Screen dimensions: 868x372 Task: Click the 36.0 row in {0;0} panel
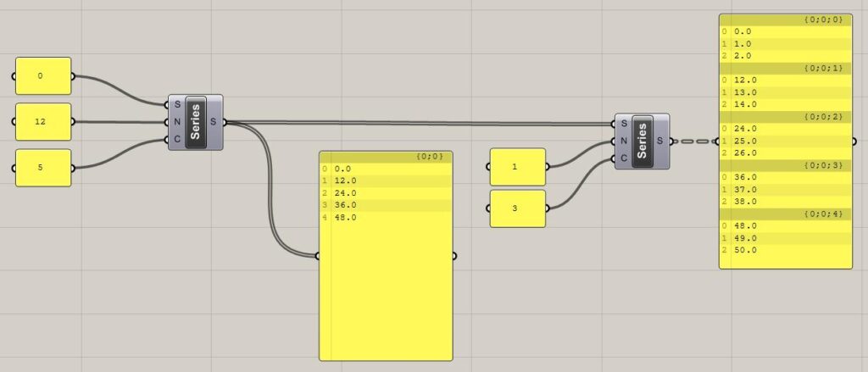pos(386,205)
